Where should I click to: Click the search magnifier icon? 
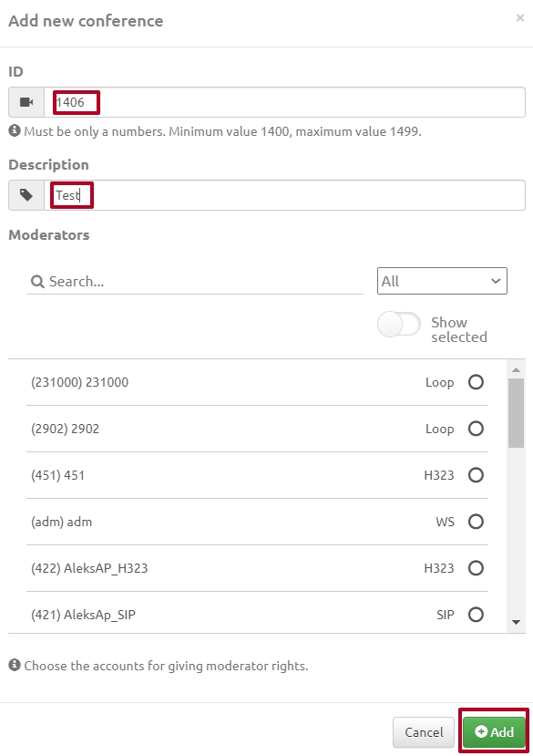(x=37, y=282)
